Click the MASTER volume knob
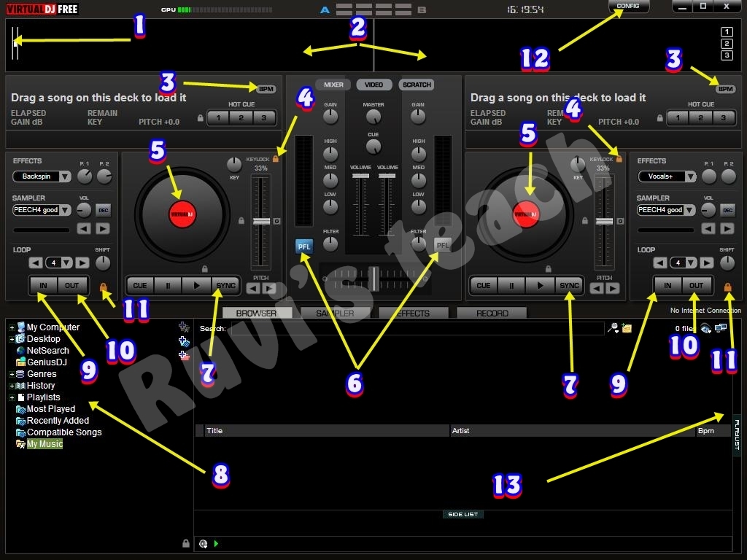747x560 pixels. [373, 116]
